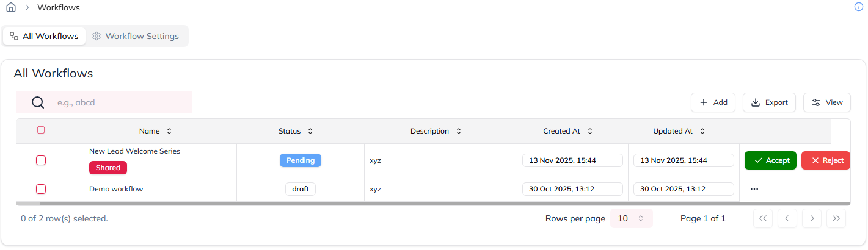Click the info icon at top right
The height and width of the screenshot is (250, 868).
coord(858,7)
